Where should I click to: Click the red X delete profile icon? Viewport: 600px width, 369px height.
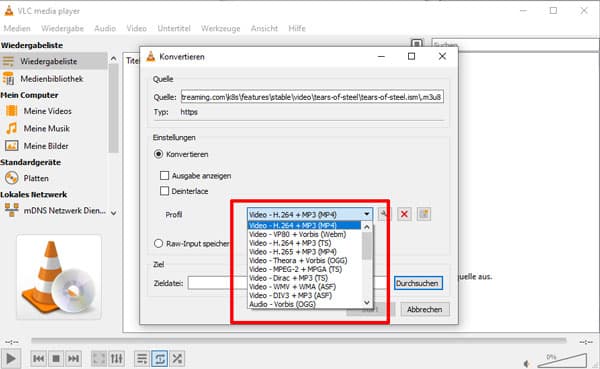coord(404,214)
